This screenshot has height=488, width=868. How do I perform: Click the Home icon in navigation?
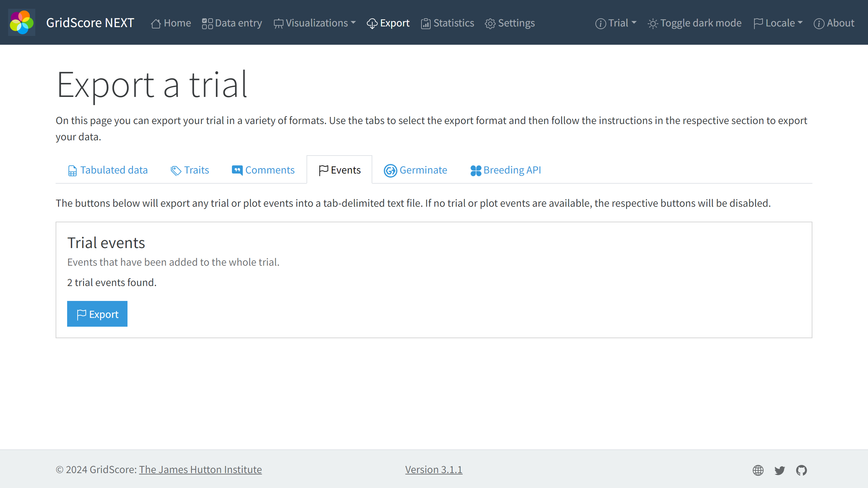[x=156, y=23]
